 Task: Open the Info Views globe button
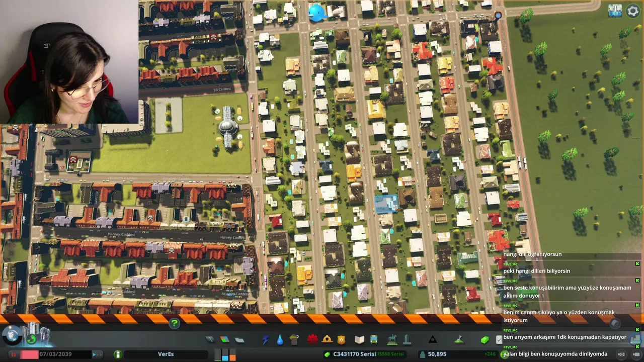[12, 336]
